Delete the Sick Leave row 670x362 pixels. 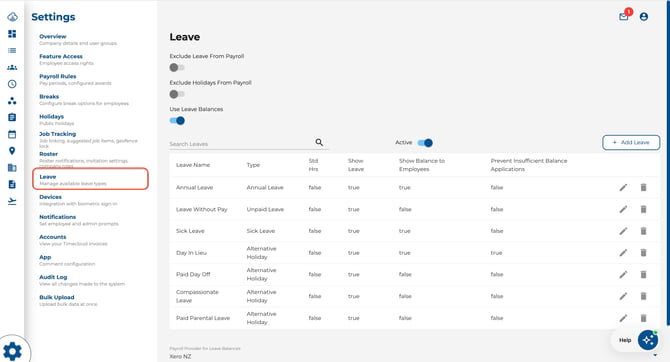pos(644,231)
